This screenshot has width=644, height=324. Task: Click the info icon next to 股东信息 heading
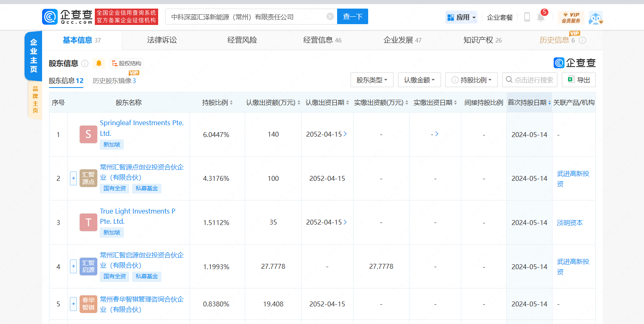[x=85, y=63]
